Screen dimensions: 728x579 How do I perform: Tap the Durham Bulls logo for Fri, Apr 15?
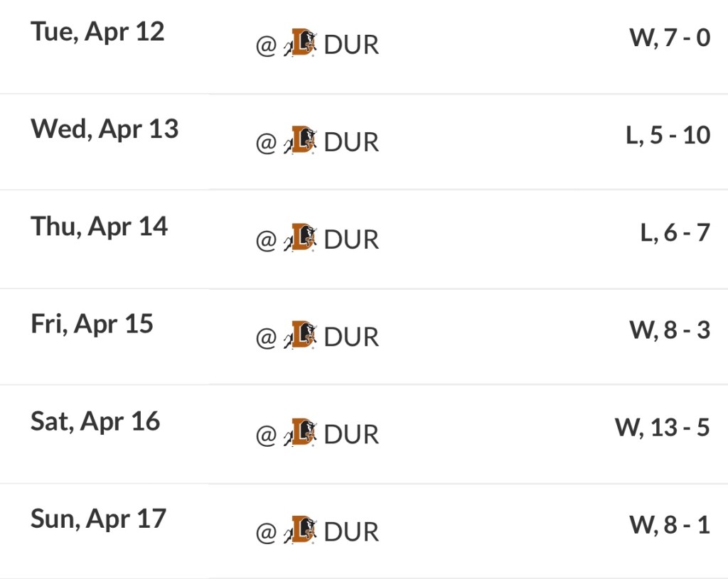(x=301, y=336)
